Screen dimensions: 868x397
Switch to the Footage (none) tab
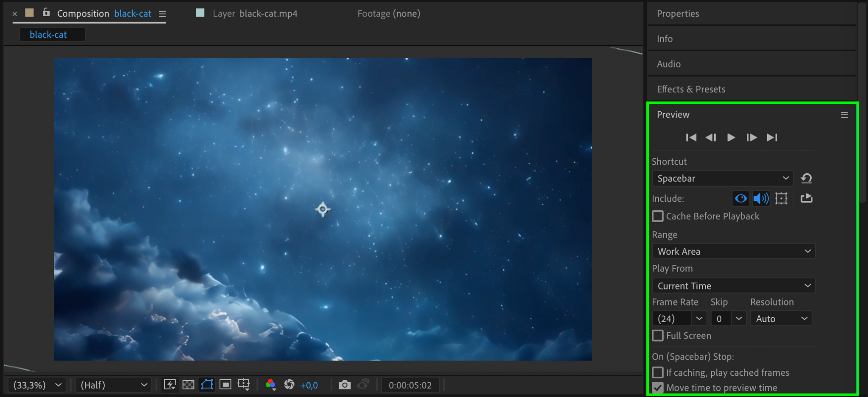[x=389, y=14]
